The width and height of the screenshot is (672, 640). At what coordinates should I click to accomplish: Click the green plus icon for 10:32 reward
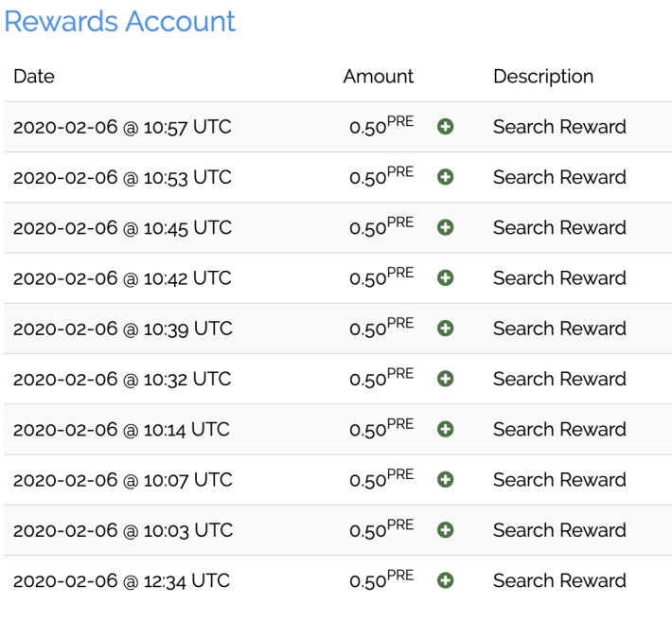(445, 379)
